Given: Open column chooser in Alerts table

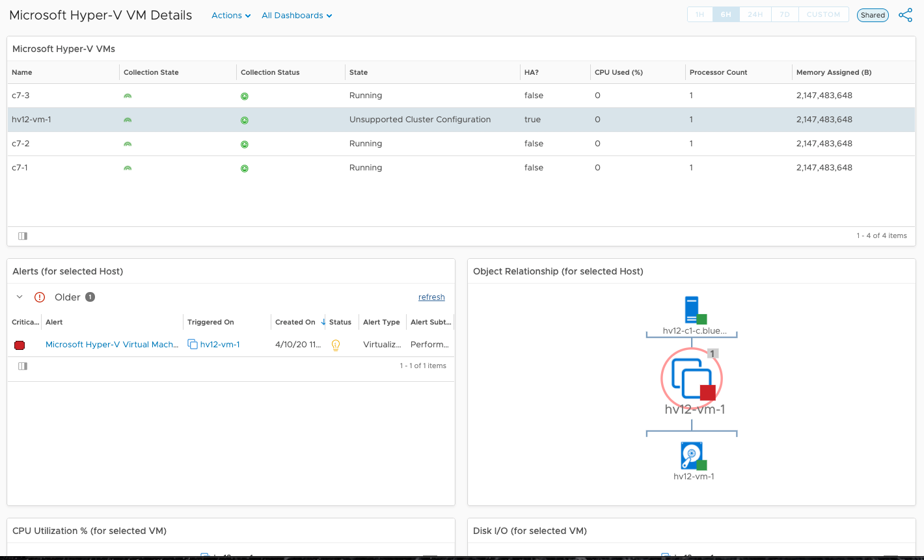Looking at the screenshot, I should point(23,366).
